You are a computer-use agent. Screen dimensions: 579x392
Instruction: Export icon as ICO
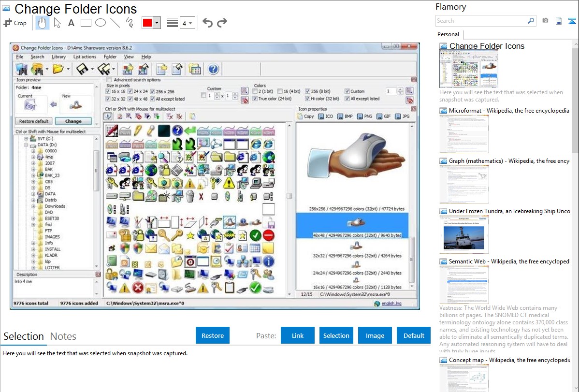coord(325,116)
